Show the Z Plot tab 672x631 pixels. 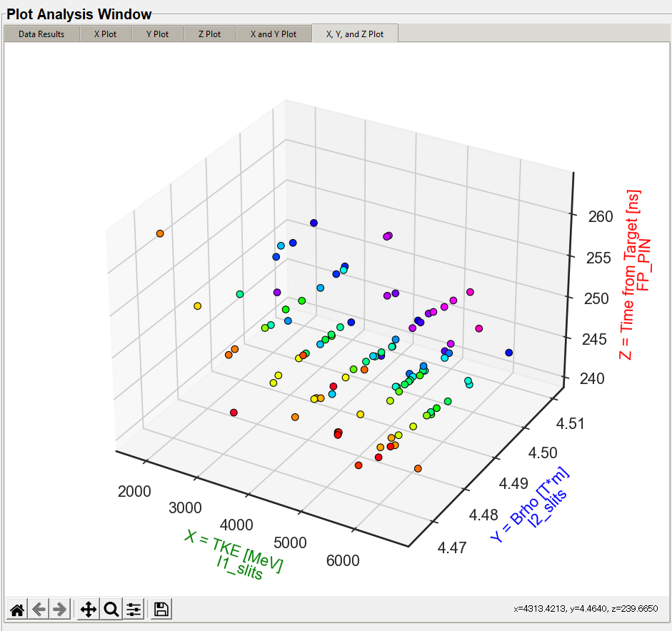click(209, 34)
